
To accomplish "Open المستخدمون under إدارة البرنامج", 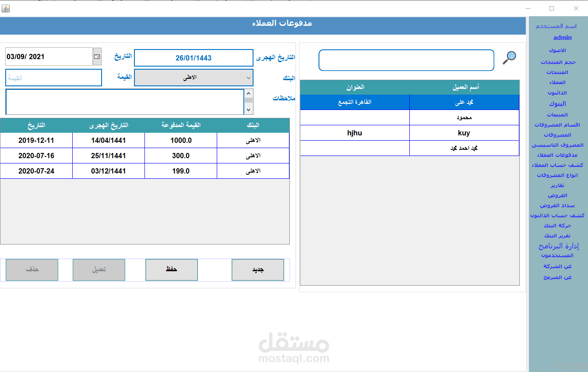I will 558,255.
